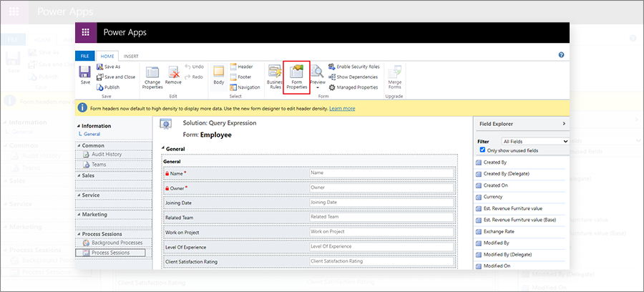The width and height of the screenshot is (644, 292).
Task: Select the Body section icon
Action: click(x=219, y=72)
